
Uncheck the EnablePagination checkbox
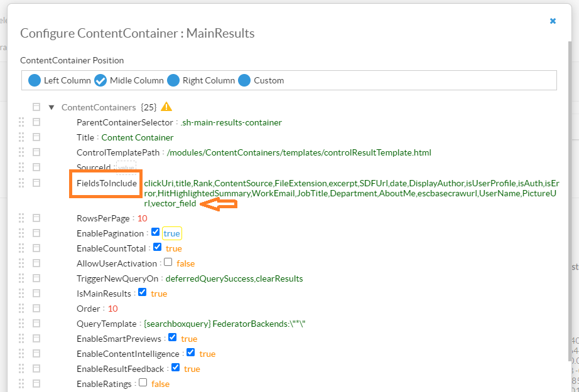click(x=156, y=233)
